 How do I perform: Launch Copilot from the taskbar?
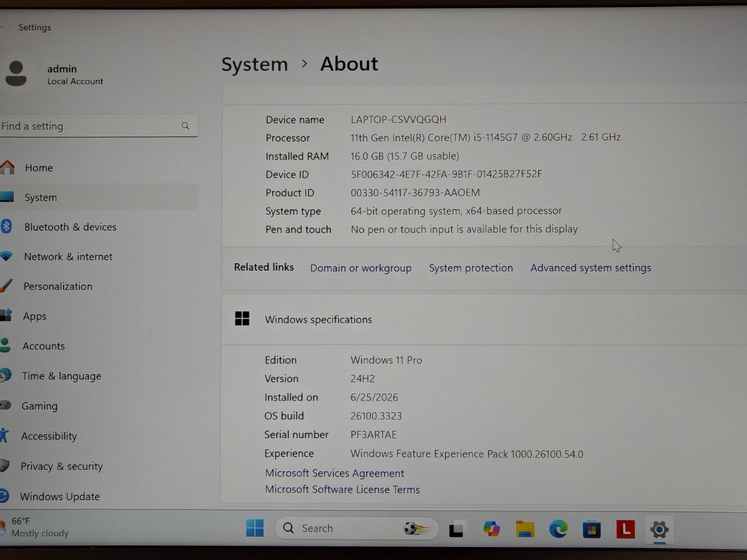[491, 529]
